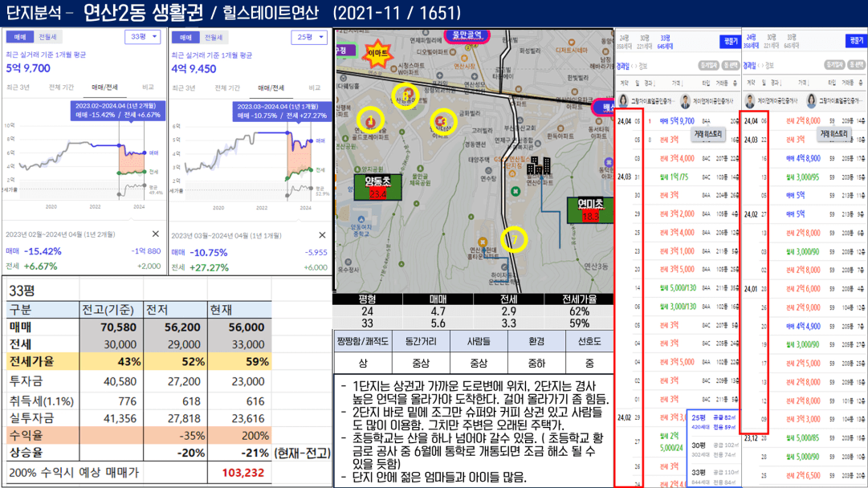This screenshot has height=488, width=868.
Task: Click second agent avatar in 24평-selected listing panel
Action: tap(812, 100)
